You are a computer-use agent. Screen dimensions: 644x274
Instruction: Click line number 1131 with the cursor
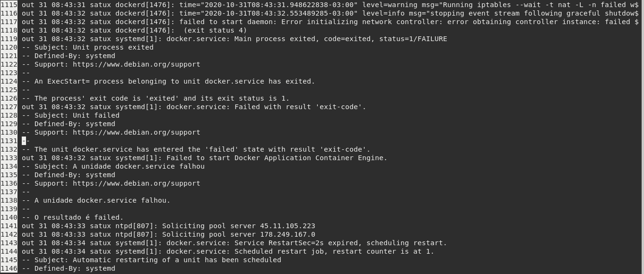(9, 141)
